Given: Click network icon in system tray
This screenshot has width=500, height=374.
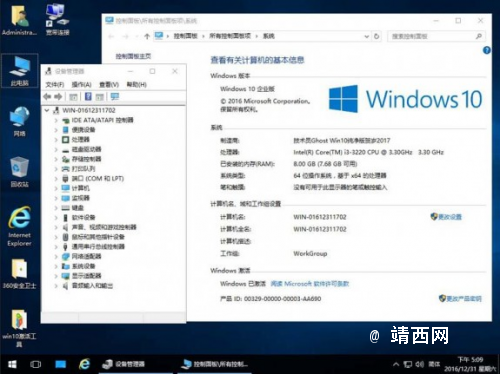Looking at the screenshot, I should point(408,364).
